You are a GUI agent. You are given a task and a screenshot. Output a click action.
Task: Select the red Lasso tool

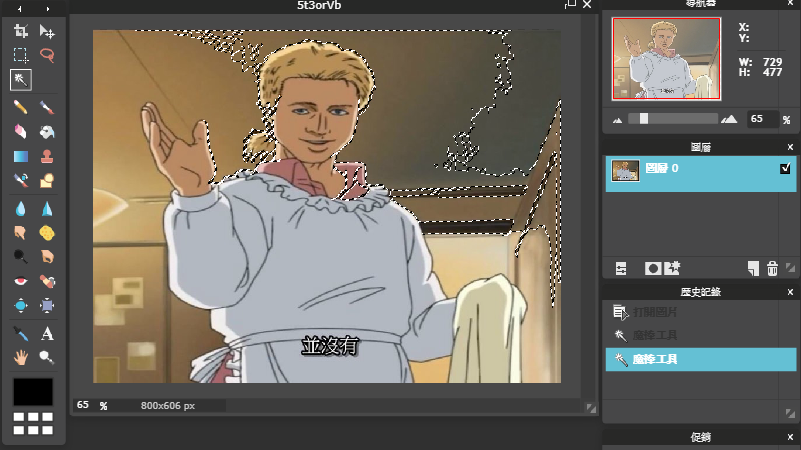click(x=47, y=55)
